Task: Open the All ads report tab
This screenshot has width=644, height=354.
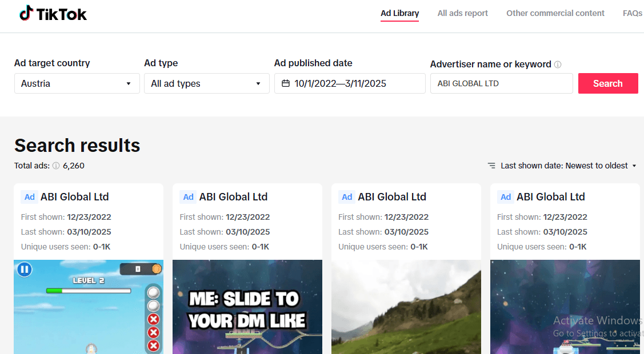Action: pos(462,13)
